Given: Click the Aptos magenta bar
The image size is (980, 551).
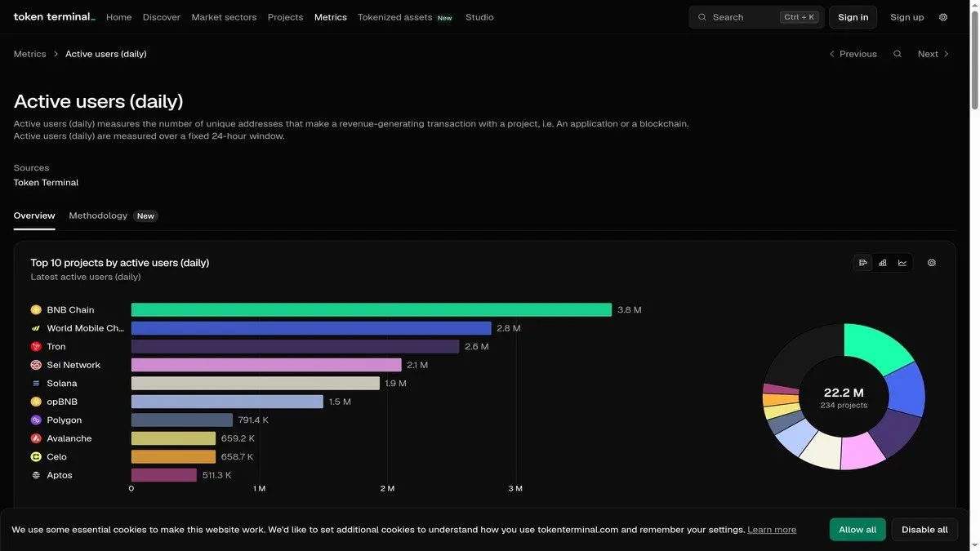Looking at the screenshot, I should tap(164, 475).
